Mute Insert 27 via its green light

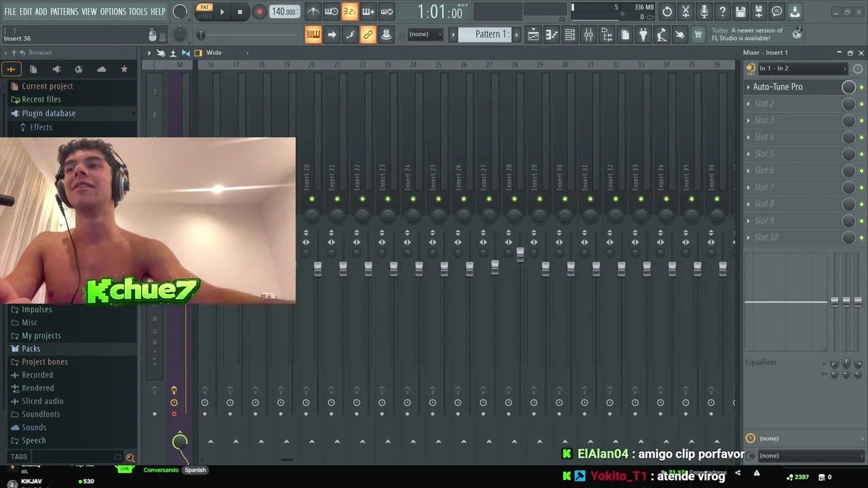point(489,199)
